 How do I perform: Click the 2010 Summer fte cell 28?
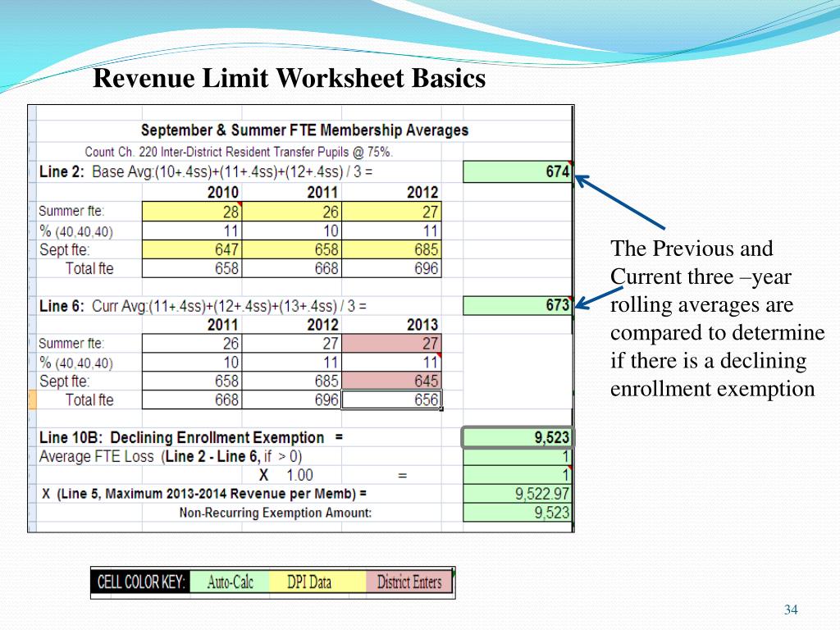pyautogui.click(x=192, y=211)
